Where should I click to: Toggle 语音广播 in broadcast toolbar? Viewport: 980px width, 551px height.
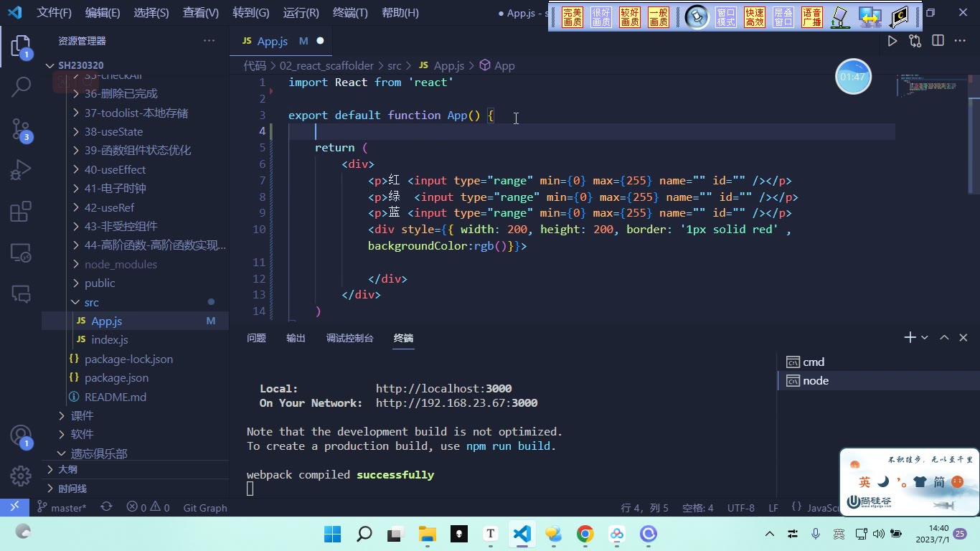click(x=812, y=17)
